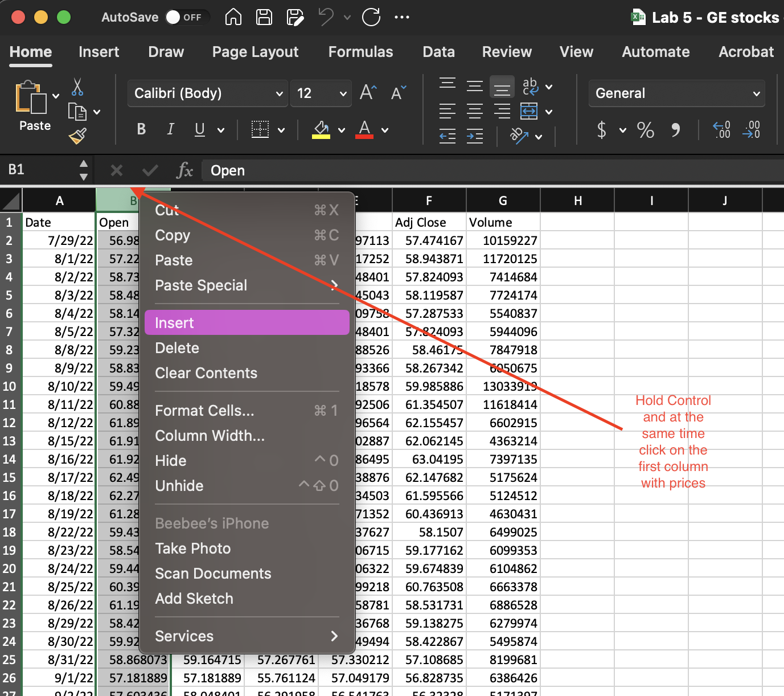The width and height of the screenshot is (784, 696).
Task: Click the Merge cells icon
Action: 529,111
